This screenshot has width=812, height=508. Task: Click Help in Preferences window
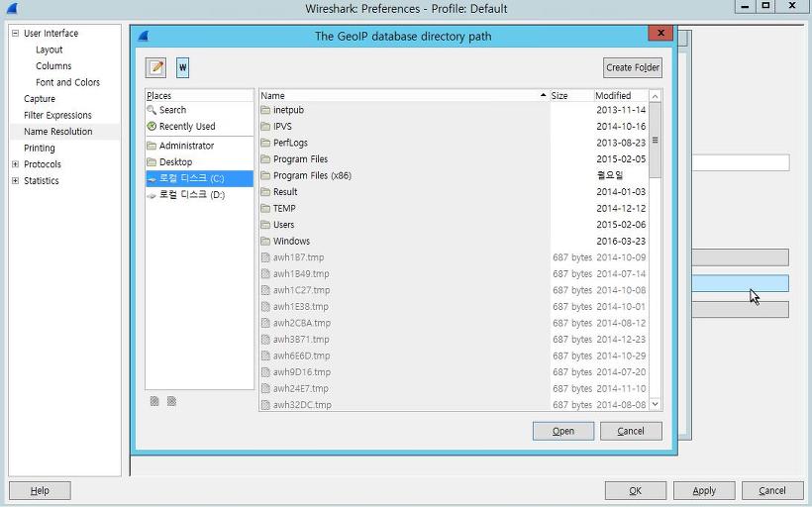[x=40, y=490]
